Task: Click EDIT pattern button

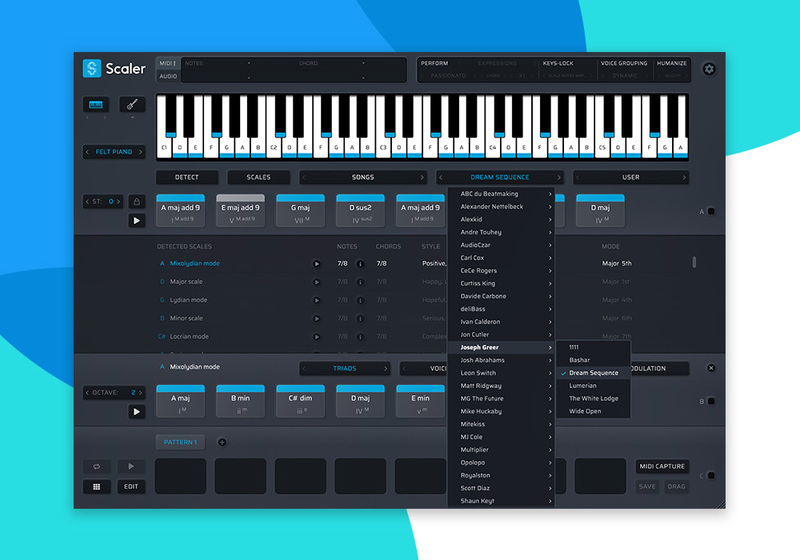Action: (131, 487)
